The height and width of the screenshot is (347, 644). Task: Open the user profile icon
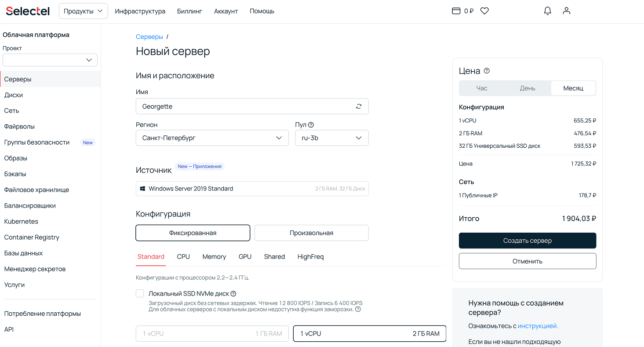(x=566, y=11)
